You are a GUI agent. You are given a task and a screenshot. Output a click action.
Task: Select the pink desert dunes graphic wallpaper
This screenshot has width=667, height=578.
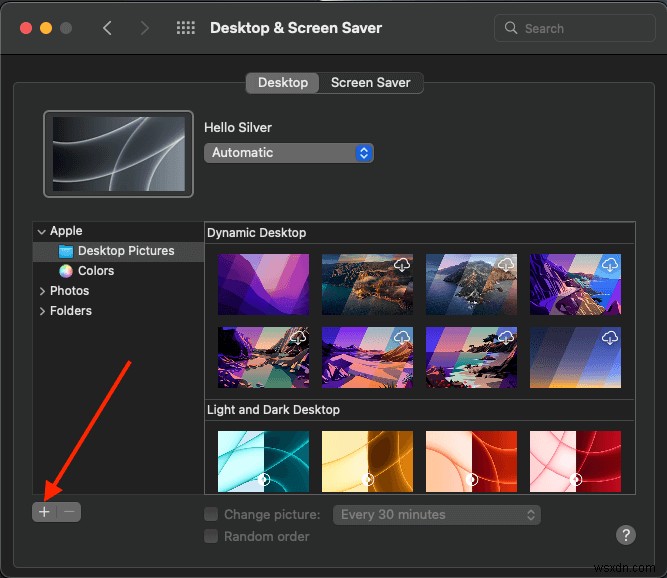(x=367, y=357)
